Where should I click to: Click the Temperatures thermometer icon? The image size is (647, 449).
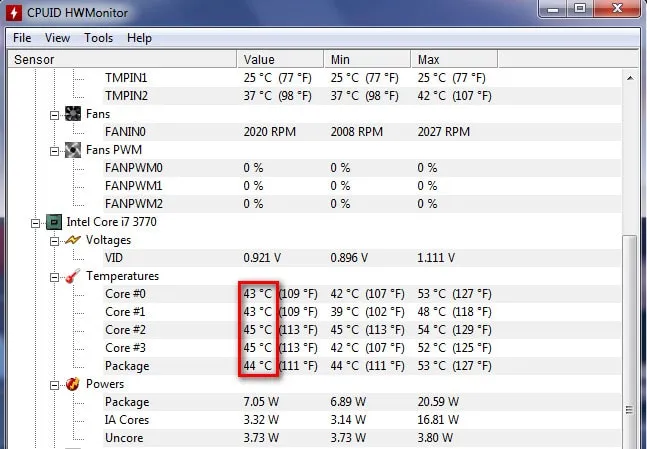coord(73,276)
